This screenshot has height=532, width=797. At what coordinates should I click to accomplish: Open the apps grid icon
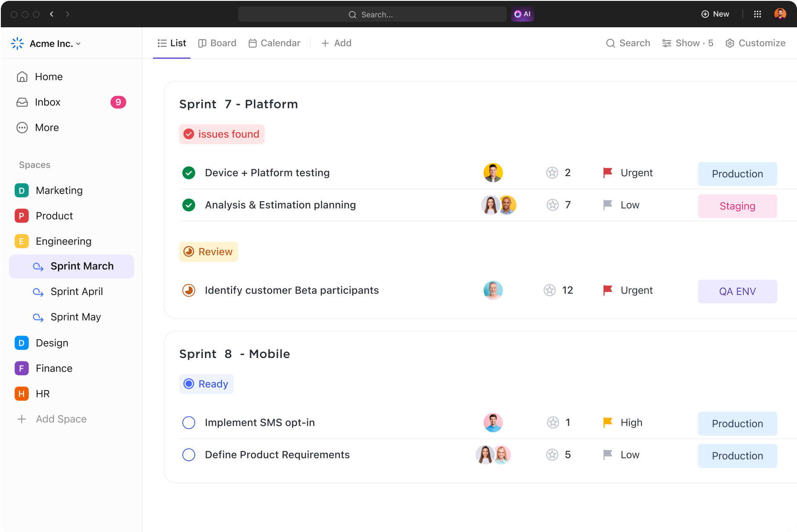click(x=757, y=14)
